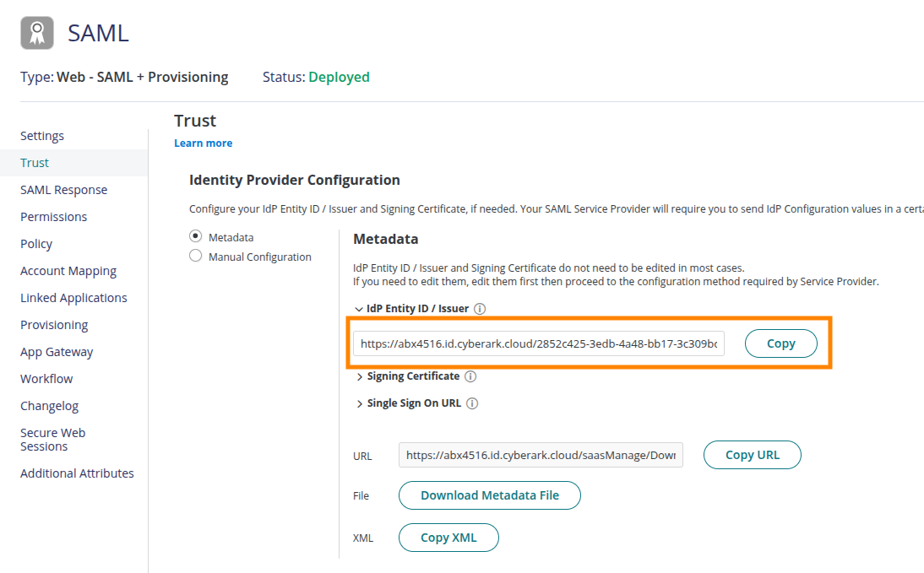Click the Copy XML button

[448, 538]
